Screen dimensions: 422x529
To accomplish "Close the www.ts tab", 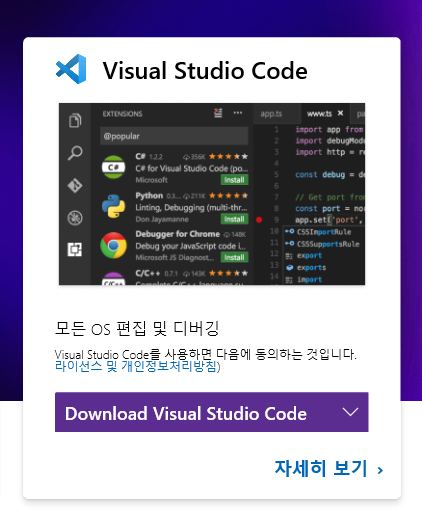I will click(340, 113).
